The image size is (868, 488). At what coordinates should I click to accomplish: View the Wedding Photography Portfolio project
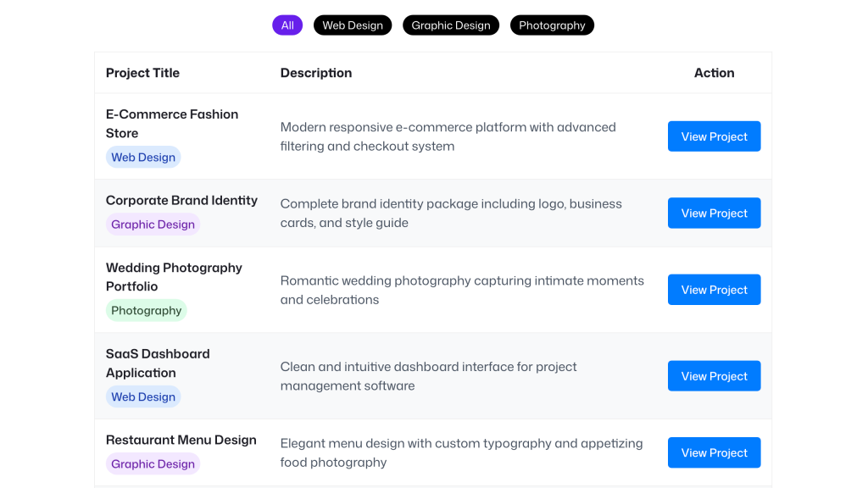coord(714,289)
